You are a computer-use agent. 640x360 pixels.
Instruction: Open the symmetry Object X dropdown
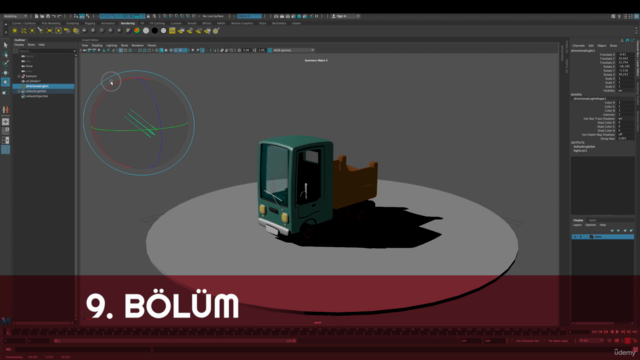pos(249,16)
